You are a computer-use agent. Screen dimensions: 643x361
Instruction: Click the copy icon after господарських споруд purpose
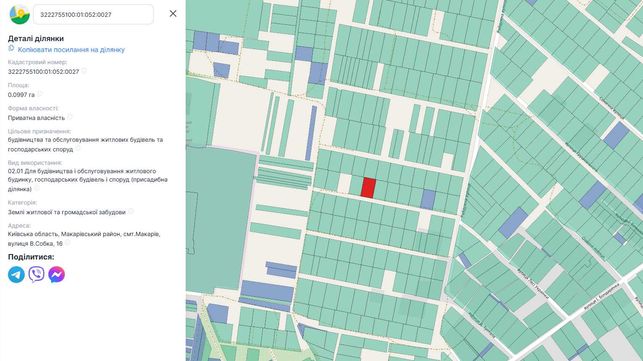coord(78,149)
